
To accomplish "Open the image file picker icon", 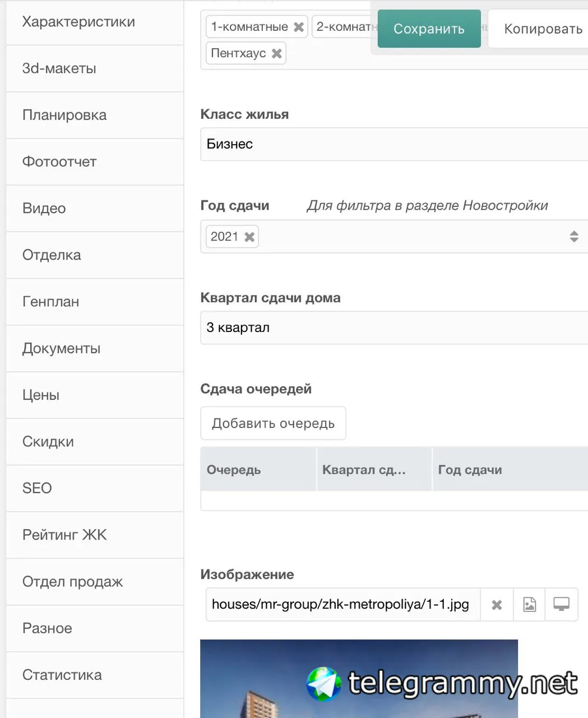I will point(529,605).
